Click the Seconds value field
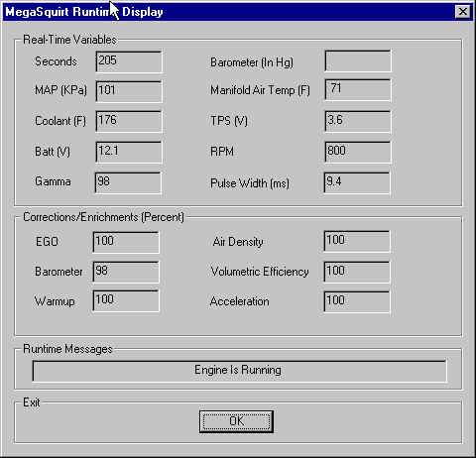This screenshot has height=458, width=476. pyautogui.click(x=129, y=61)
